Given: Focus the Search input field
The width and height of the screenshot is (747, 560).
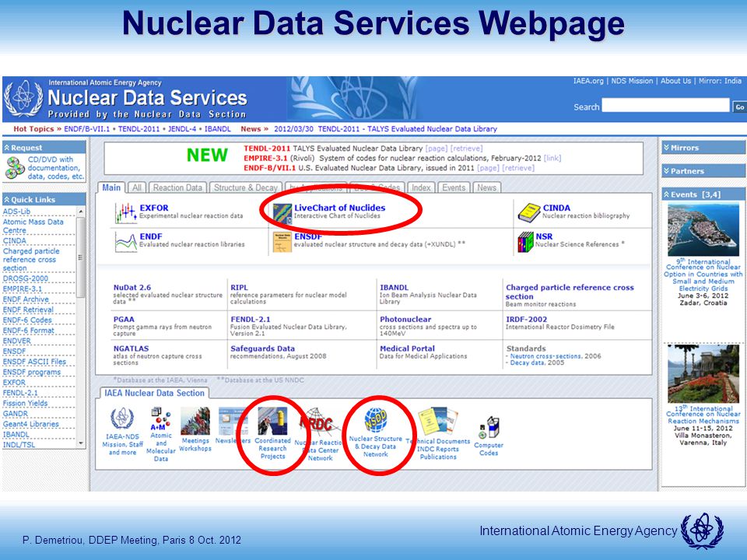Looking at the screenshot, I should [x=665, y=106].
